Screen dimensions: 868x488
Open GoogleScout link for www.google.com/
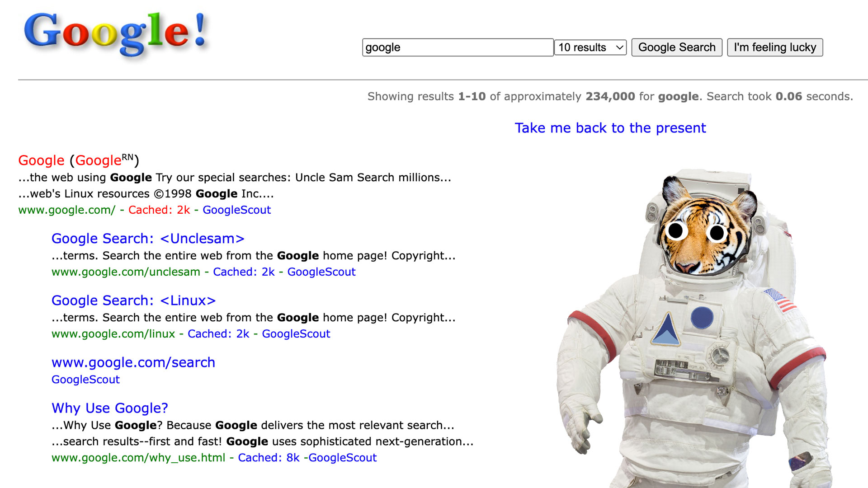click(236, 210)
